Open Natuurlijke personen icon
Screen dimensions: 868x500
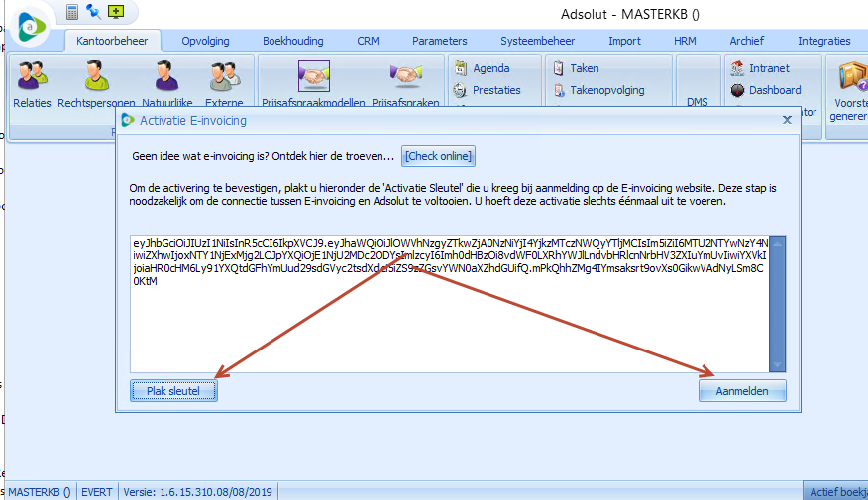pyautogui.click(x=164, y=77)
